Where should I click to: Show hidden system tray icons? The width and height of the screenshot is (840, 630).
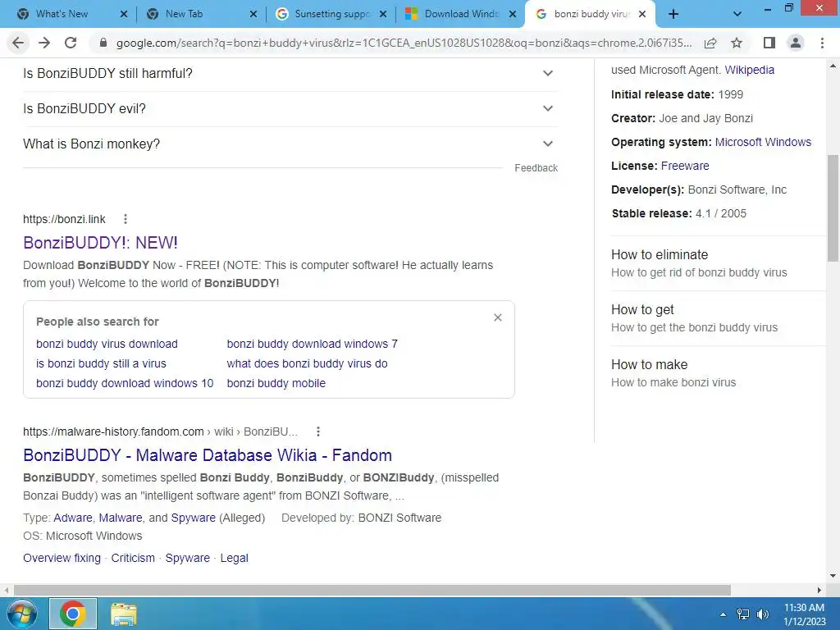724,614
